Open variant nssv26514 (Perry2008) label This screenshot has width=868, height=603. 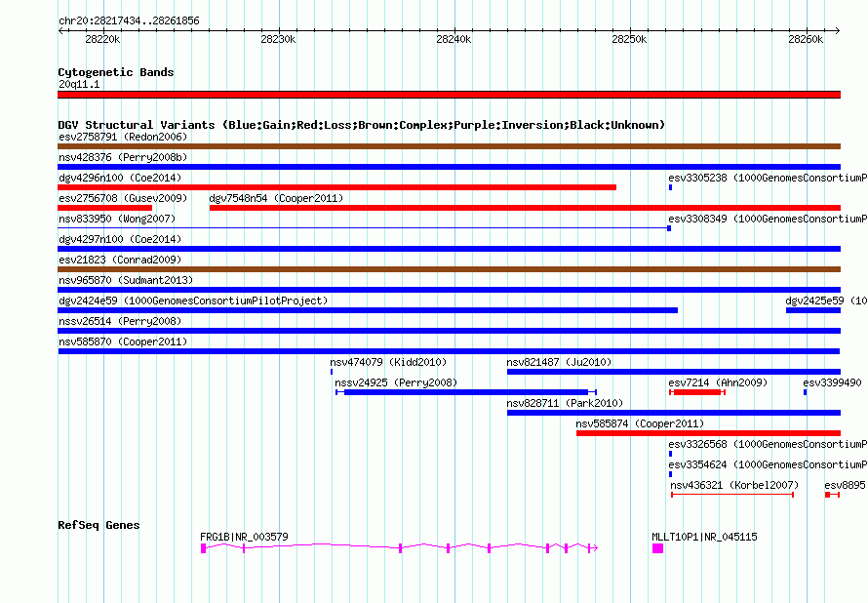click(x=120, y=321)
